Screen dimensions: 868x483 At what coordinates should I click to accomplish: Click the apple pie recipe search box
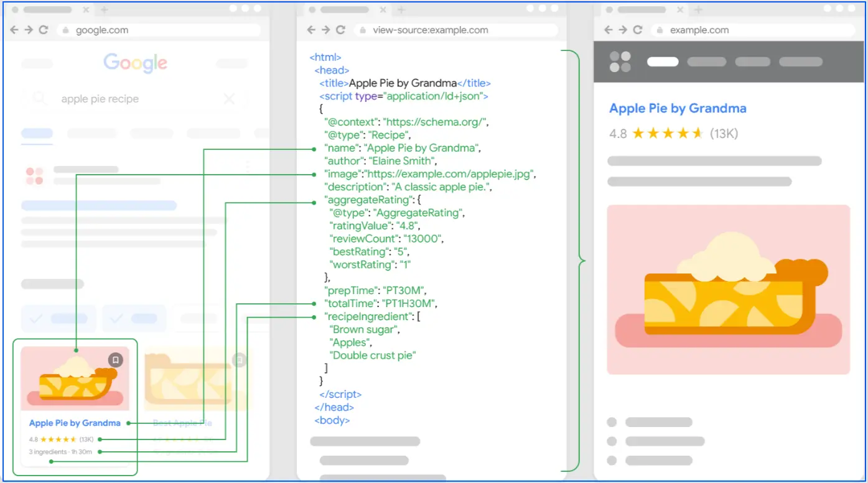click(x=135, y=98)
